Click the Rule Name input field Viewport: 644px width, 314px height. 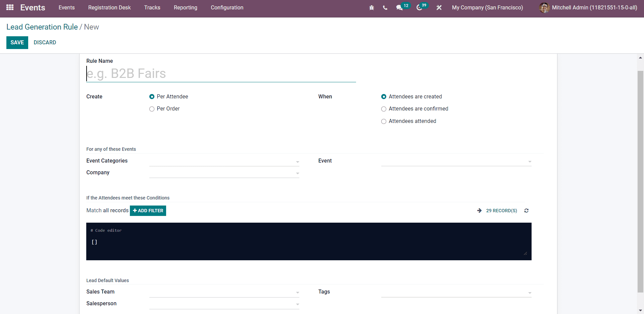tap(220, 74)
